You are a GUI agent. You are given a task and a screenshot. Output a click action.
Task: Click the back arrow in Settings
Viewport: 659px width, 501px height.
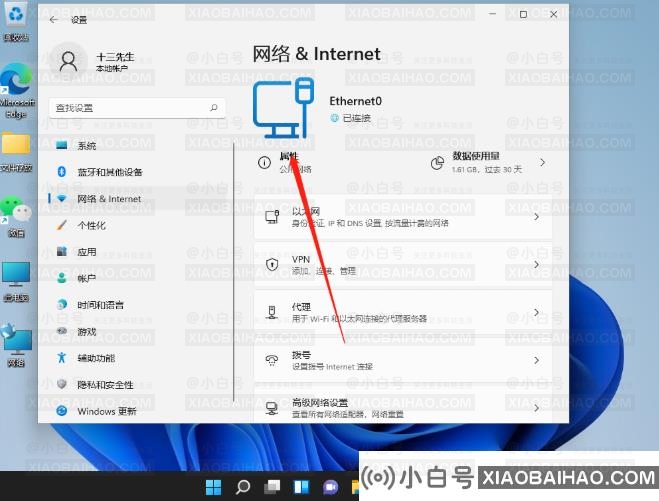click(x=54, y=20)
